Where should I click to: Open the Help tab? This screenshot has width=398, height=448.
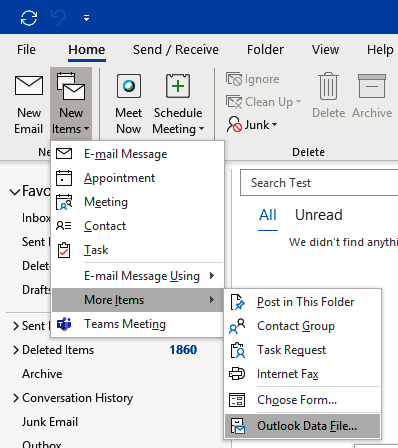tap(380, 50)
